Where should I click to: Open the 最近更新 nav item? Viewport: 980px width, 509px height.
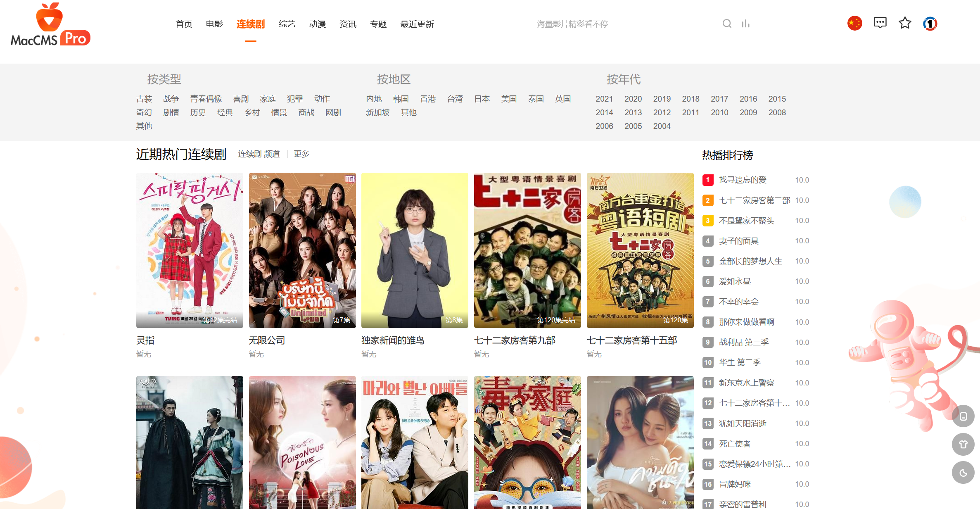click(417, 24)
